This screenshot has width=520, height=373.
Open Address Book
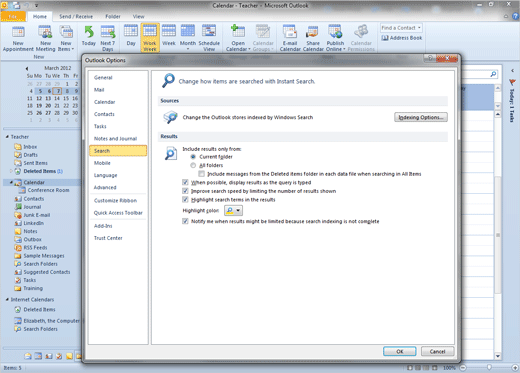pos(402,38)
